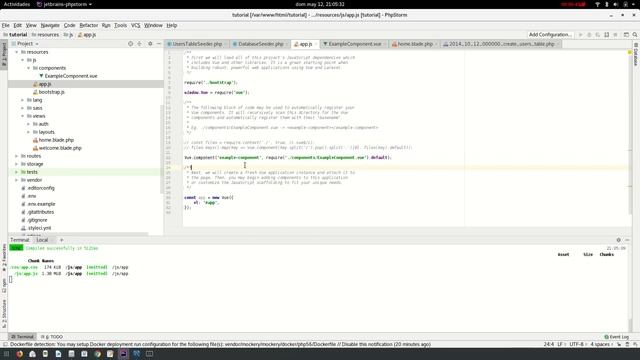
Task: Open Terminal panel gear settings
Action: (x=618, y=240)
